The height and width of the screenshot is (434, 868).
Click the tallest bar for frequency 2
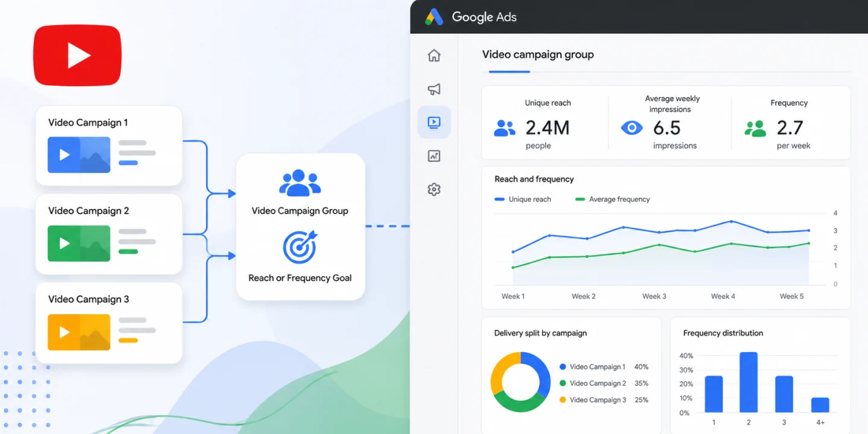pyautogui.click(x=749, y=383)
